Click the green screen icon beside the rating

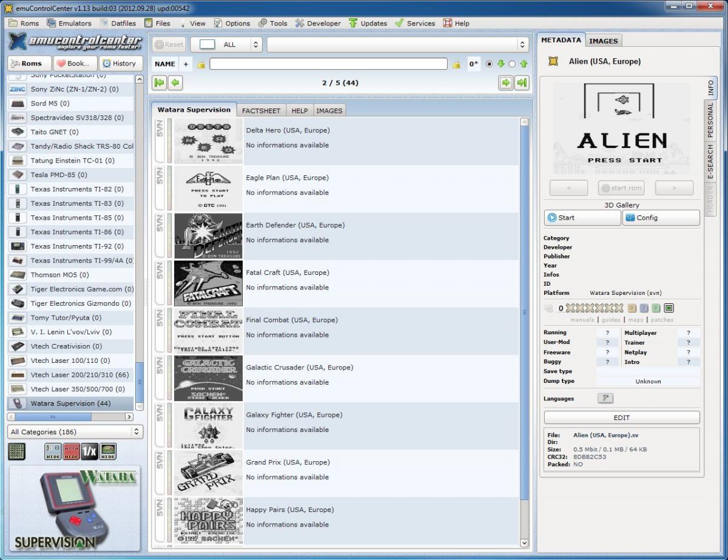coord(669,308)
